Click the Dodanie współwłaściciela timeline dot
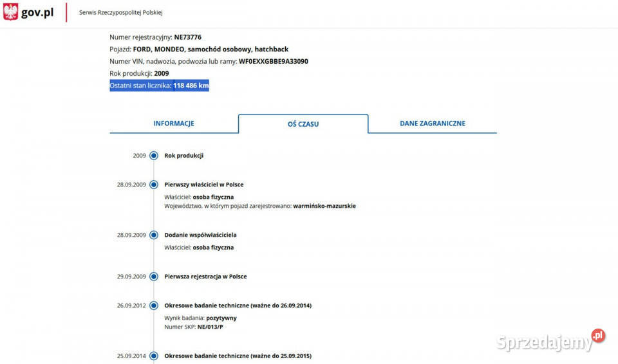The width and height of the screenshot is (618, 364). (154, 235)
